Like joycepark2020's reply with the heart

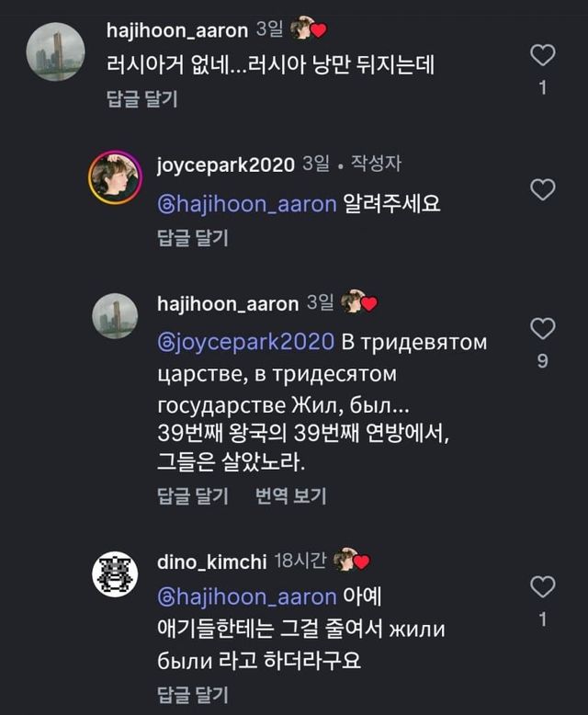[543, 190]
